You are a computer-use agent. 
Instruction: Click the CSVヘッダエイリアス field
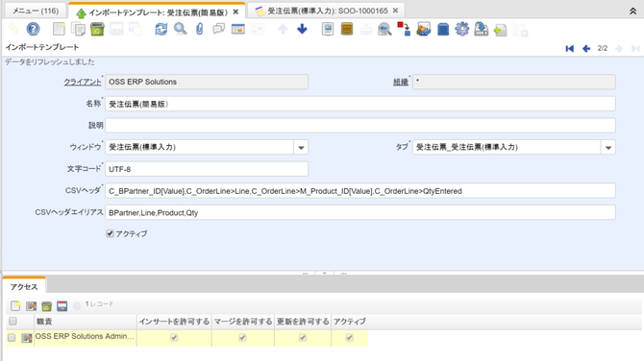click(x=360, y=212)
